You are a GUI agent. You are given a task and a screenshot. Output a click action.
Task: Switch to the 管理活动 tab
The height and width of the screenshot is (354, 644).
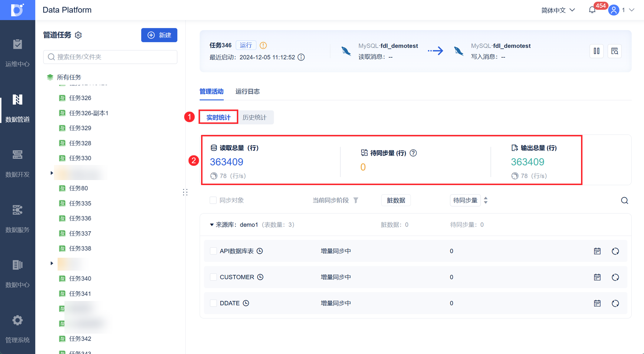[x=211, y=92]
